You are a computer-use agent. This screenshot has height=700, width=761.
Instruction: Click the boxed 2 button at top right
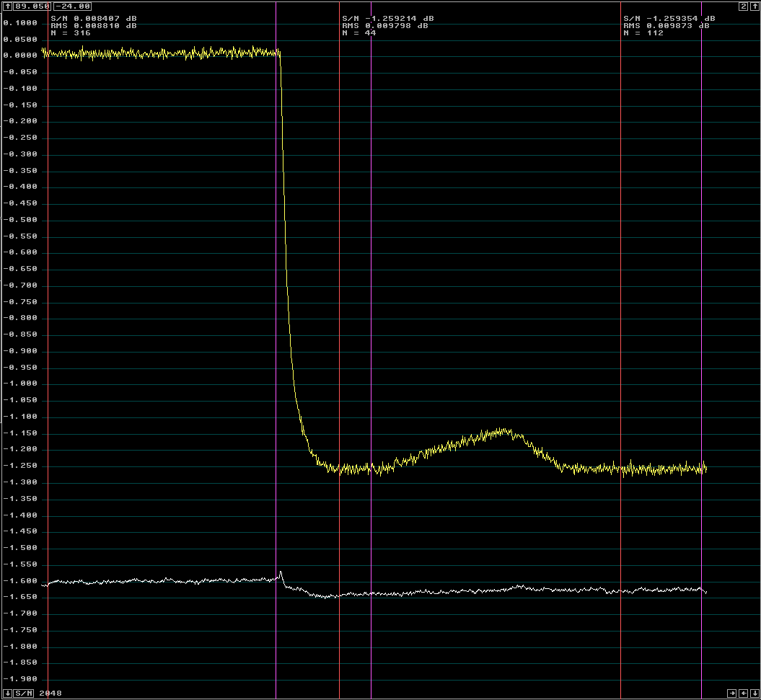(744, 6)
